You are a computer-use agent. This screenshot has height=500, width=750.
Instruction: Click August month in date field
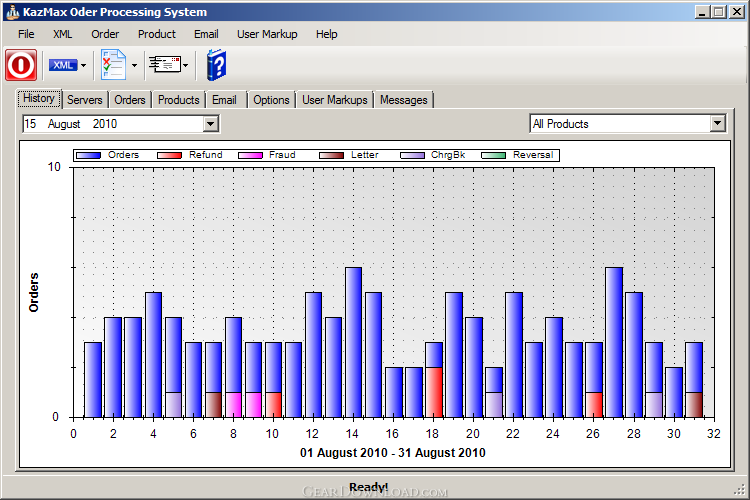64,124
